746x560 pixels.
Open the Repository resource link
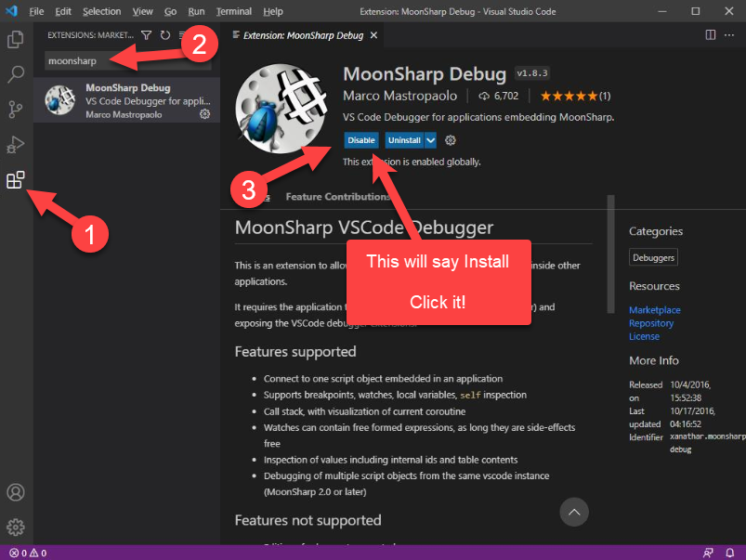pos(651,323)
